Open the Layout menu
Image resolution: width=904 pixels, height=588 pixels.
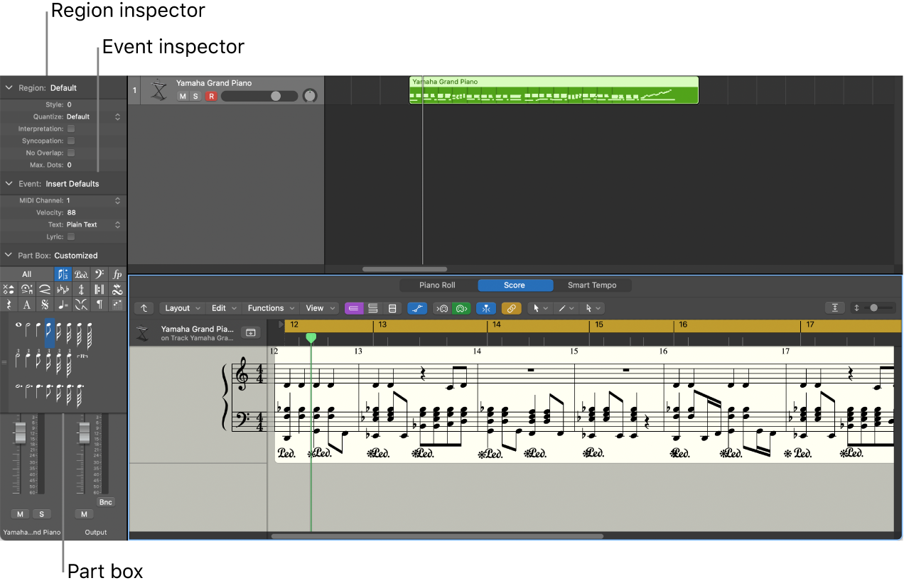[x=183, y=308]
